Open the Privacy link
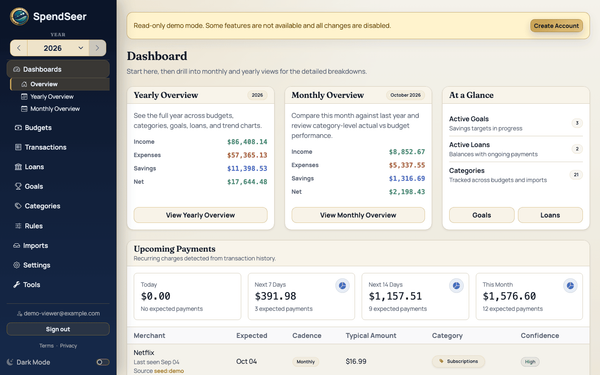Screen dimensions: 600x375 pos(68,346)
